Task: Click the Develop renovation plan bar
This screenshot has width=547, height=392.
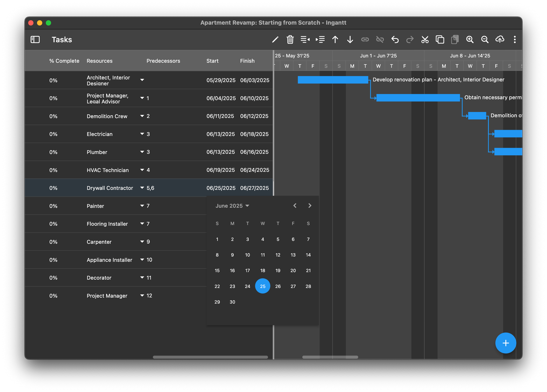Action: tap(333, 80)
